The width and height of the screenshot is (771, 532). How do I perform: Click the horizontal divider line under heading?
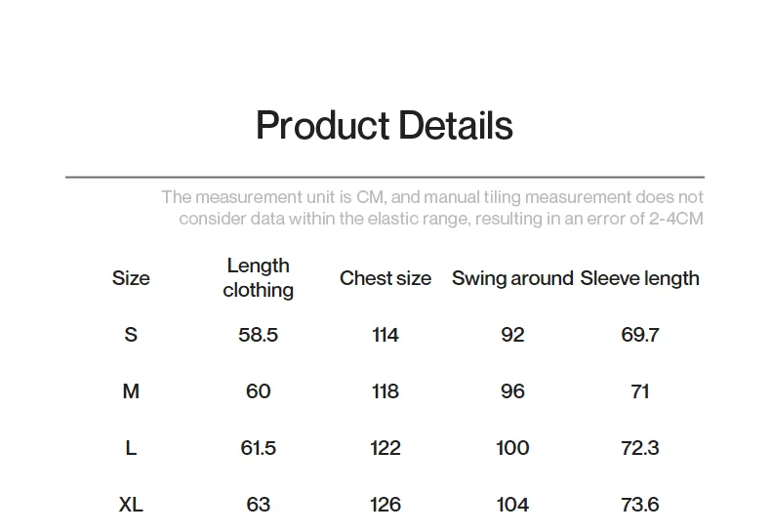(x=385, y=177)
